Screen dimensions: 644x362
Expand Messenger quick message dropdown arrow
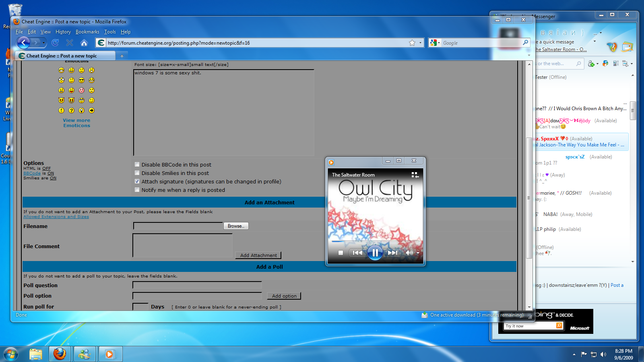(x=594, y=41)
